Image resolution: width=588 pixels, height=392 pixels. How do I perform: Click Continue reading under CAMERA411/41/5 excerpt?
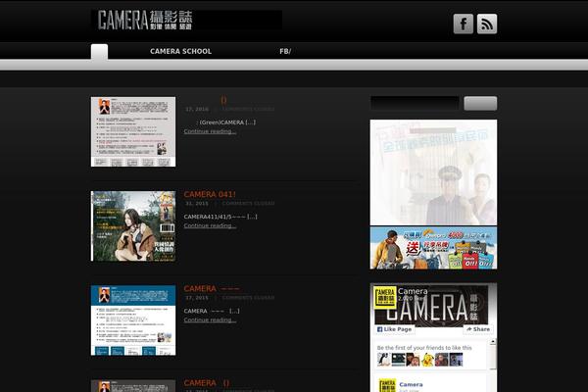coord(210,225)
